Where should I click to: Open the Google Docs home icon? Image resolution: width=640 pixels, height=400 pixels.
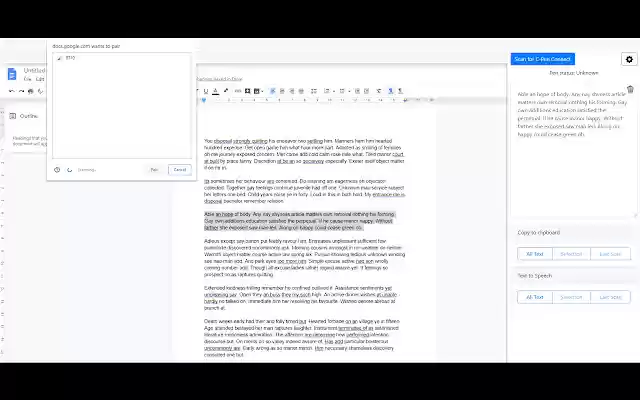[x=12, y=74]
